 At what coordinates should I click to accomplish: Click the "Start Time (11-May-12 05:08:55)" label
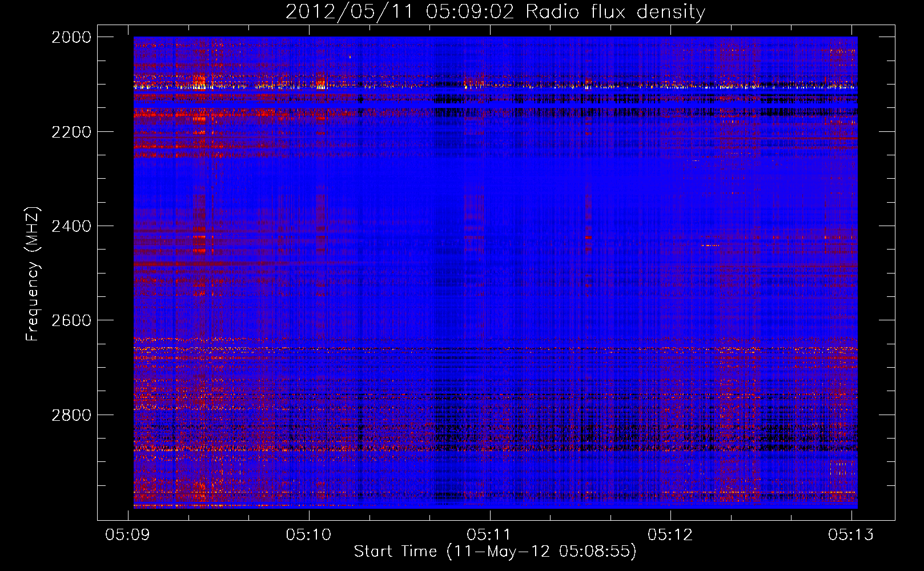(495, 552)
